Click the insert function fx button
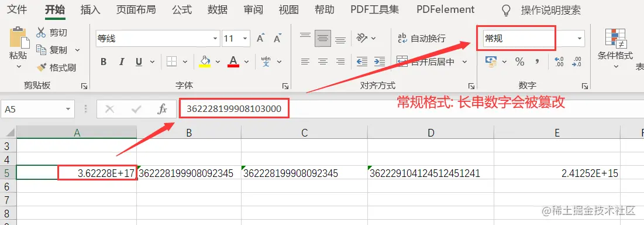644x225 pixels. [x=163, y=109]
